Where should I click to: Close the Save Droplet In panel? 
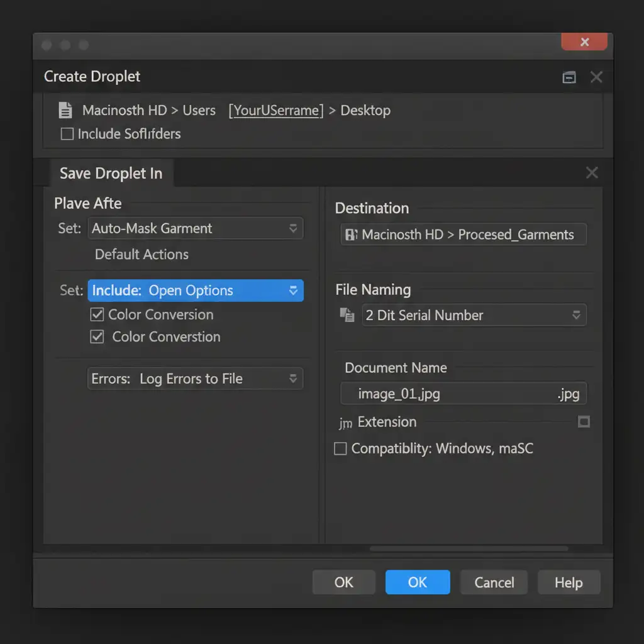pyautogui.click(x=591, y=173)
